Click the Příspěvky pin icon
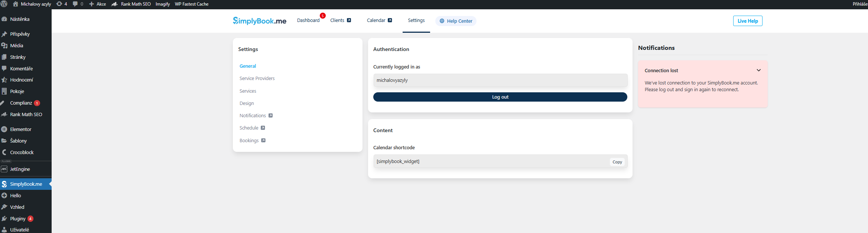 pyautogui.click(x=4, y=34)
